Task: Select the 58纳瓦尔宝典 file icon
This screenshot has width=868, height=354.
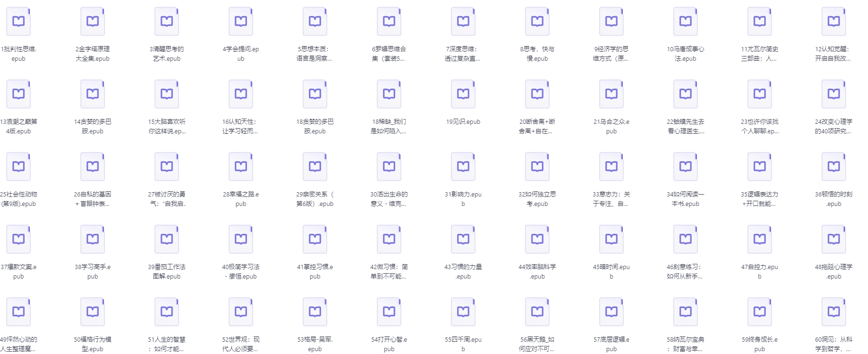Action: pos(686,312)
